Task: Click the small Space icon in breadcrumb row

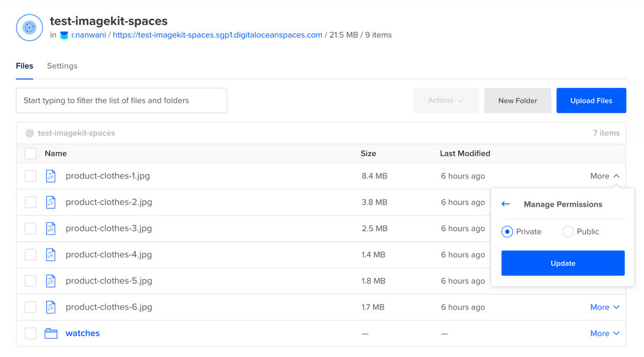Action: (30, 133)
